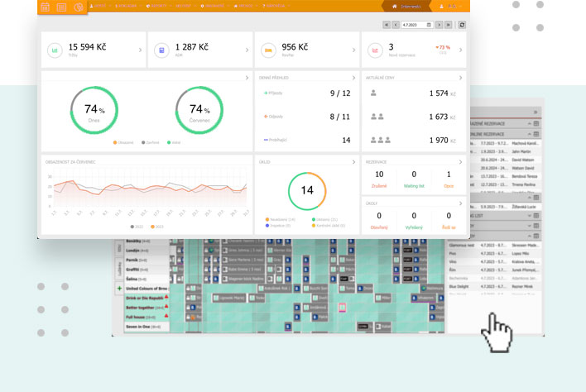Click the green plus icon left of room list
The width and height of the screenshot is (586, 392).
(120, 288)
